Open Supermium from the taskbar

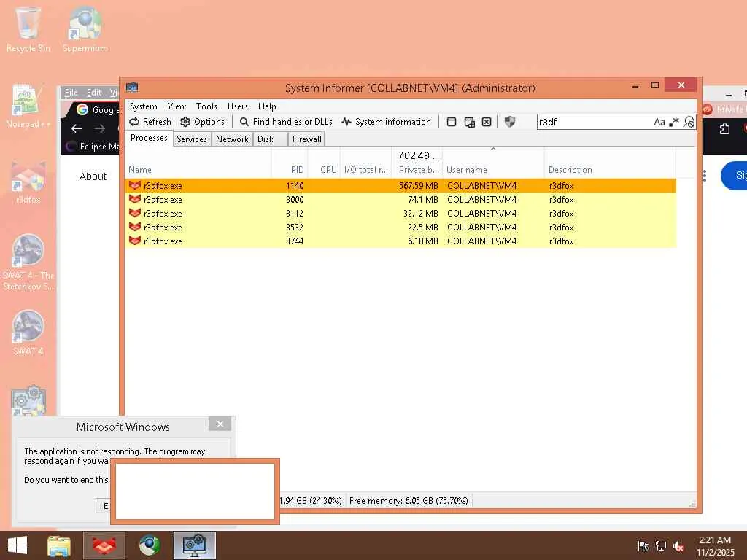pos(150,545)
